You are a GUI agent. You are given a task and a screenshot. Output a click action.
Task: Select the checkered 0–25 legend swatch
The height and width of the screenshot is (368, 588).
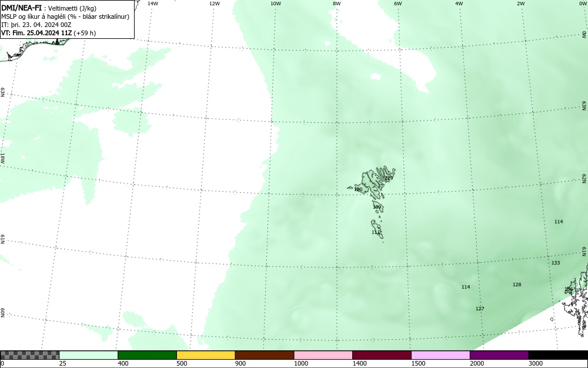(x=29, y=355)
